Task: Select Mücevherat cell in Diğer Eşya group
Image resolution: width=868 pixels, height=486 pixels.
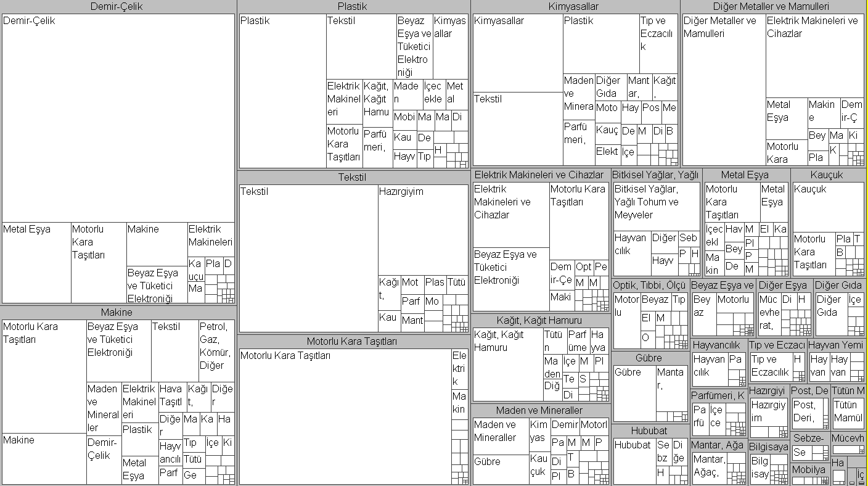Action: [x=769, y=314]
